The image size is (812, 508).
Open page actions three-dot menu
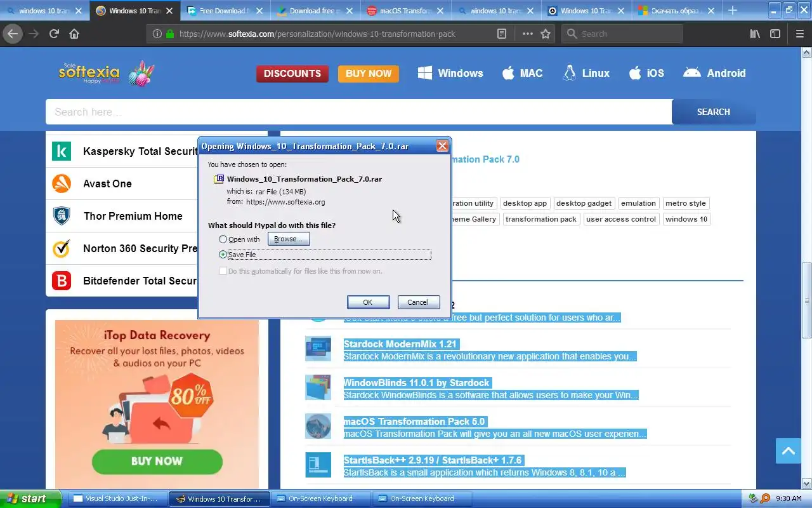tap(528, 34)
